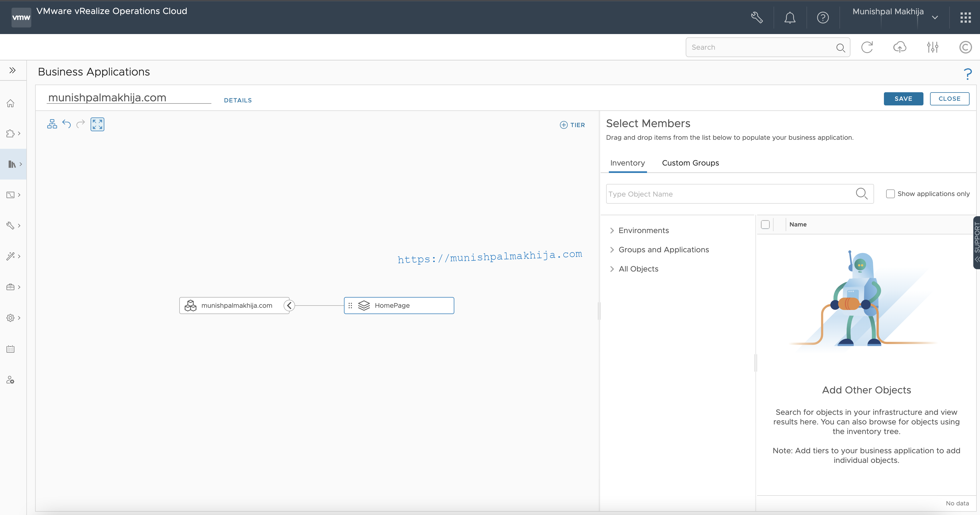Click the redo arrow icon

coord(81,124)
